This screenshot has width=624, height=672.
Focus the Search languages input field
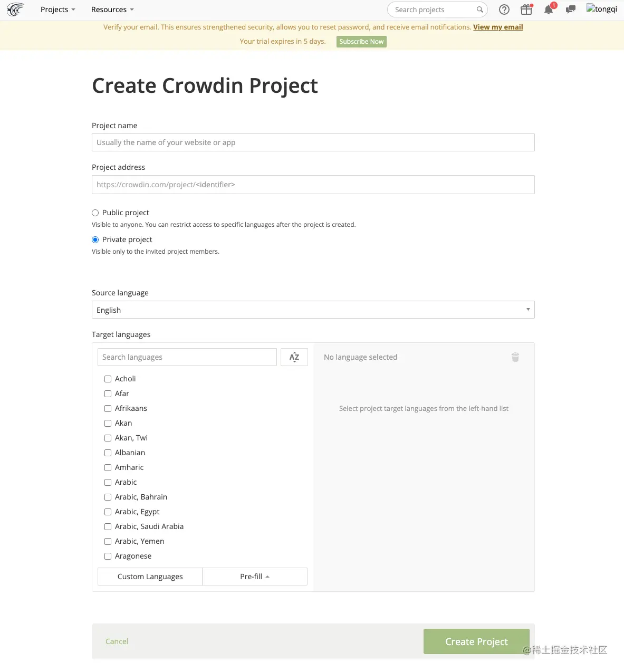coord(187,357)
